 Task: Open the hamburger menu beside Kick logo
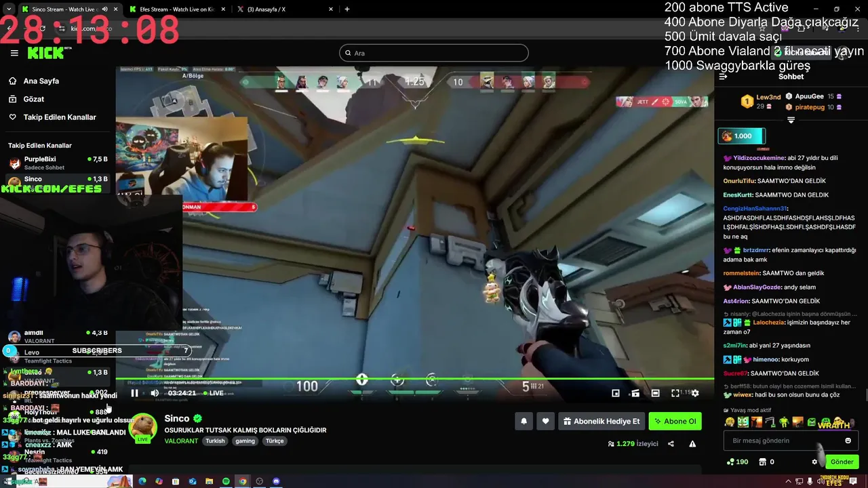(14, 53)
